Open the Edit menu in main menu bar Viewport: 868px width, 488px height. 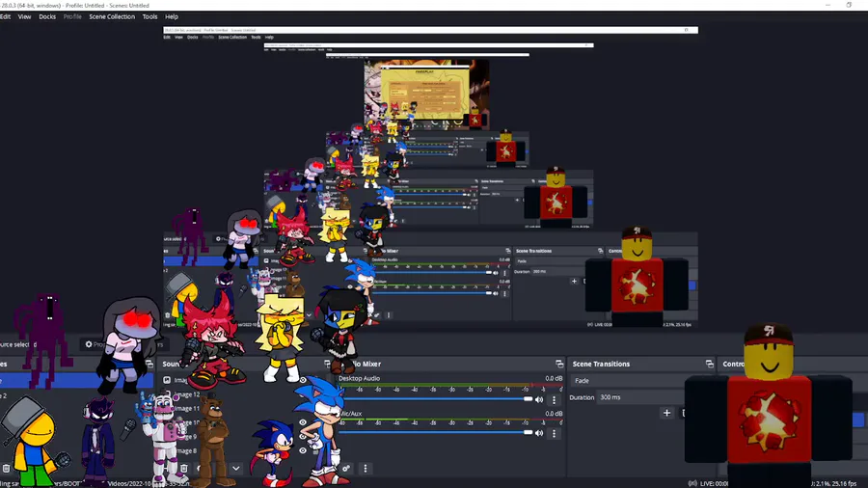click(x=6, y=16)
